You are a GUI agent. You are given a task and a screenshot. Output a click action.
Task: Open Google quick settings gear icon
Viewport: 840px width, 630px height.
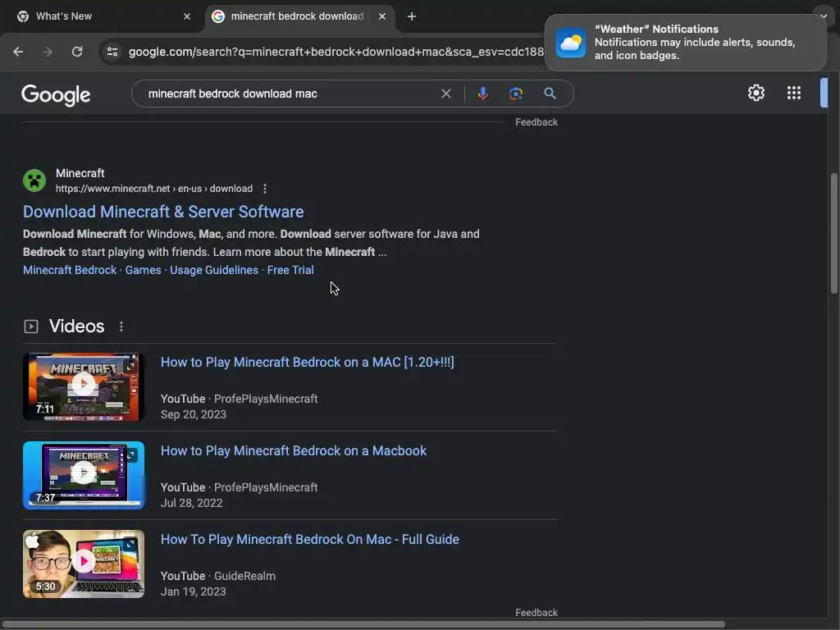click(756, 93)
